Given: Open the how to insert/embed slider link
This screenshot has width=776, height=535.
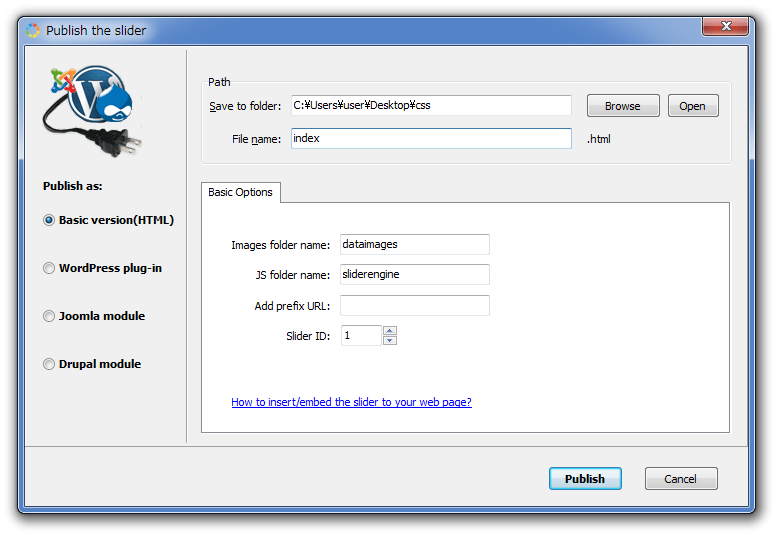Looking at the screenshot, I should [351, 402].
